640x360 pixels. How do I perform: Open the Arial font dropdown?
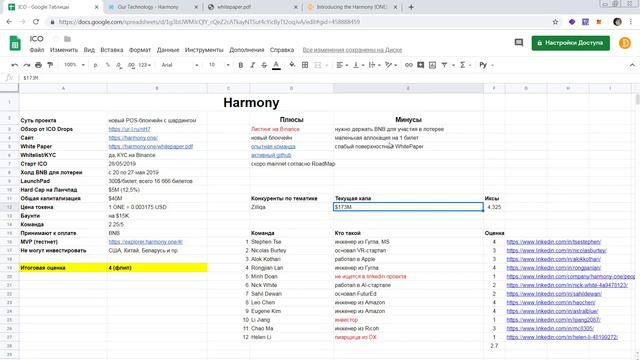click(180, 65)
